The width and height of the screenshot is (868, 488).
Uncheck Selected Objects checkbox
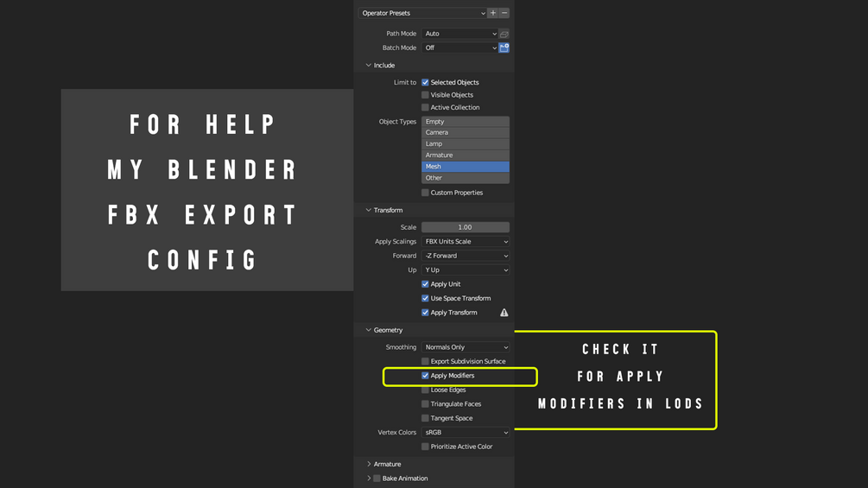click(425, 82)
